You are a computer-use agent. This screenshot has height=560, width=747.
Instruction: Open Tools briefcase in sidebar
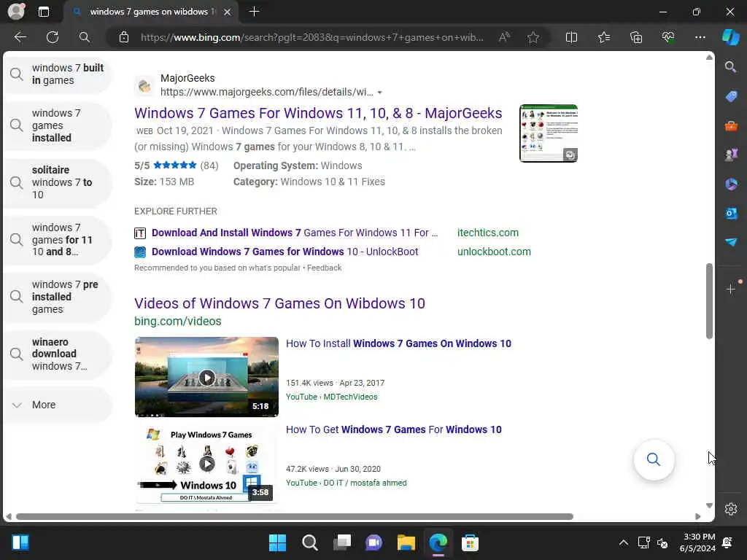pos(731,125)
